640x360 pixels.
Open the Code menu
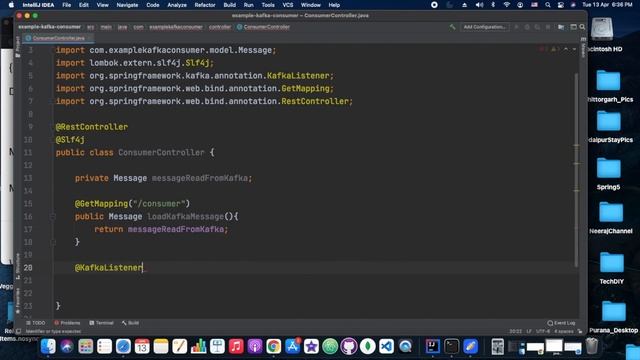[153, 5]
